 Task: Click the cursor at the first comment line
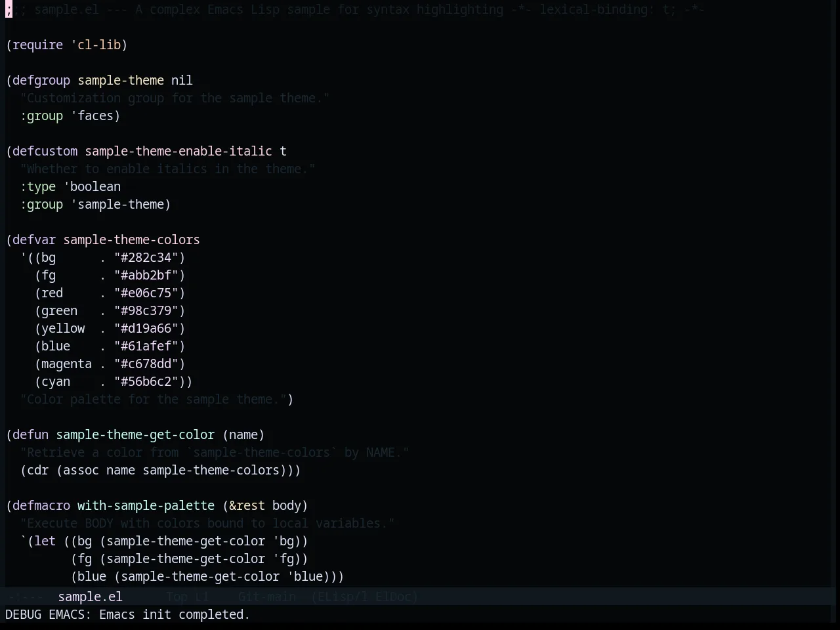point(9,9)
